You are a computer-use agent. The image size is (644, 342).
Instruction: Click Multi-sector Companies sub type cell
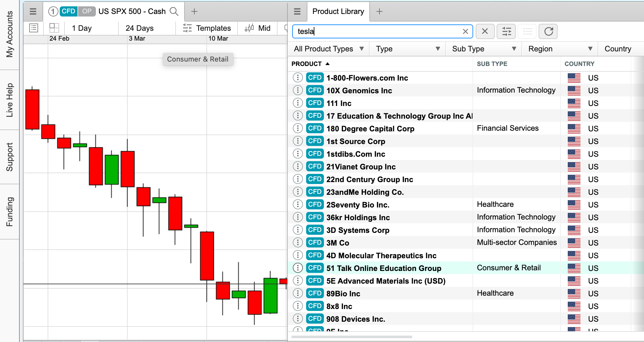point(517,242)
